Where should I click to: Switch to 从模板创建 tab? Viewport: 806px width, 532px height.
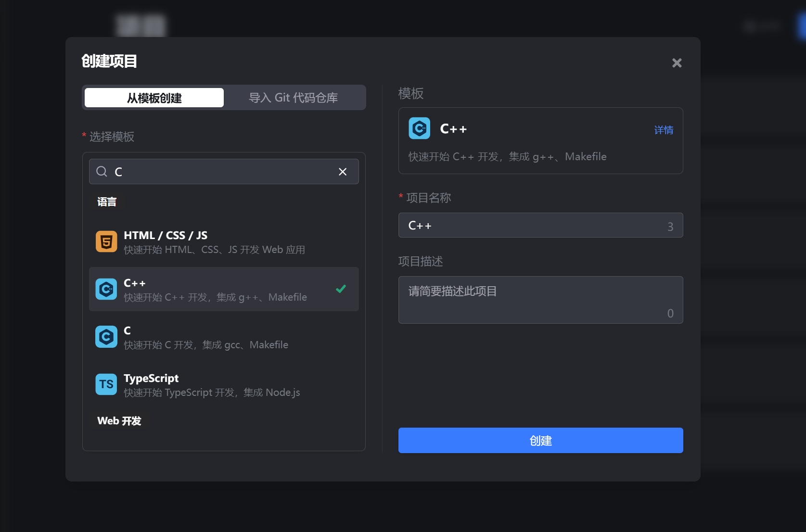[x=154, y=98]
